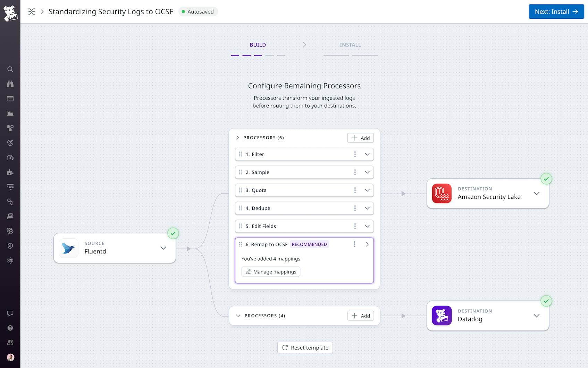588x368 pixels.
Task: Click the Manage mappings button
Action: [271, 271]
